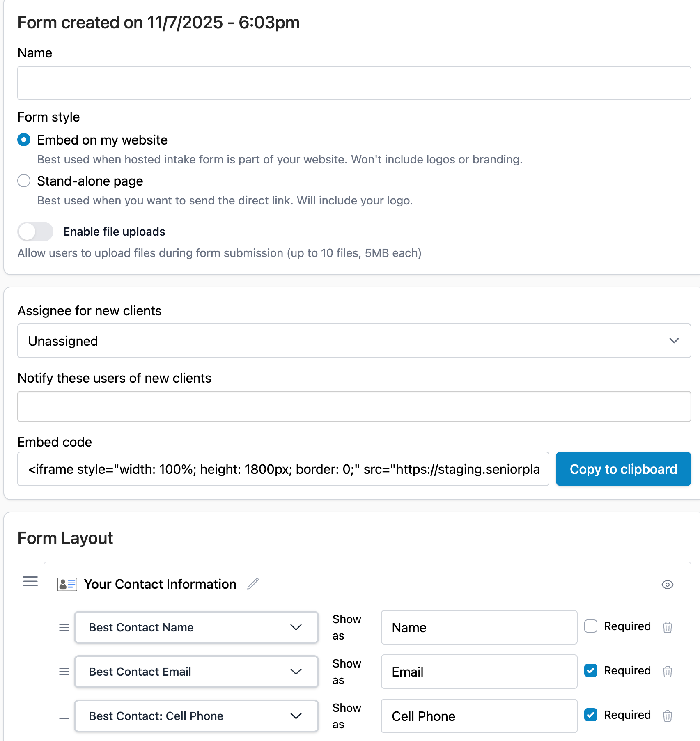Open the Best Contact Name dropdown
This screenshot has height=741, width=700.
pos(196,627)
